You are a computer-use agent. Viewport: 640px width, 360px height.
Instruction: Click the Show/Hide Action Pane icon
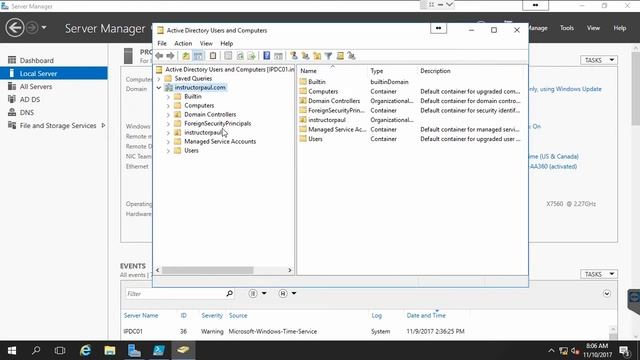pos(278,56)
